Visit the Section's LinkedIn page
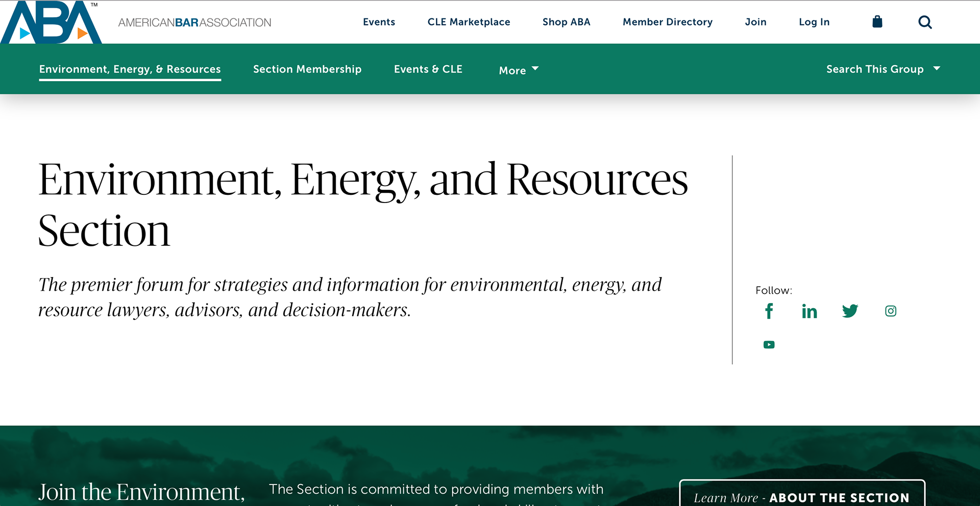The width and height of the screenshot is (980, 506). pos(810,311)
